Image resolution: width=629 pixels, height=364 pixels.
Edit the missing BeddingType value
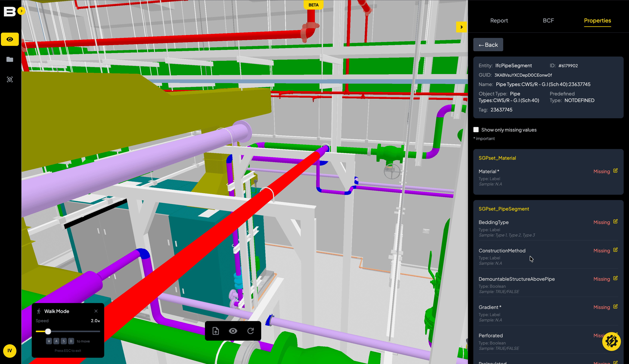click(615, 222)
